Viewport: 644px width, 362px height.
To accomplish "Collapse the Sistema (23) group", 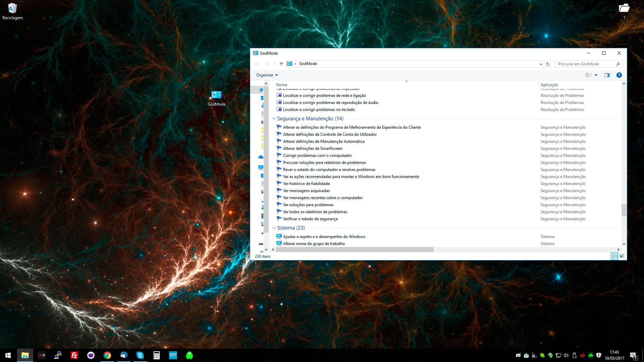I will point(274,228).
